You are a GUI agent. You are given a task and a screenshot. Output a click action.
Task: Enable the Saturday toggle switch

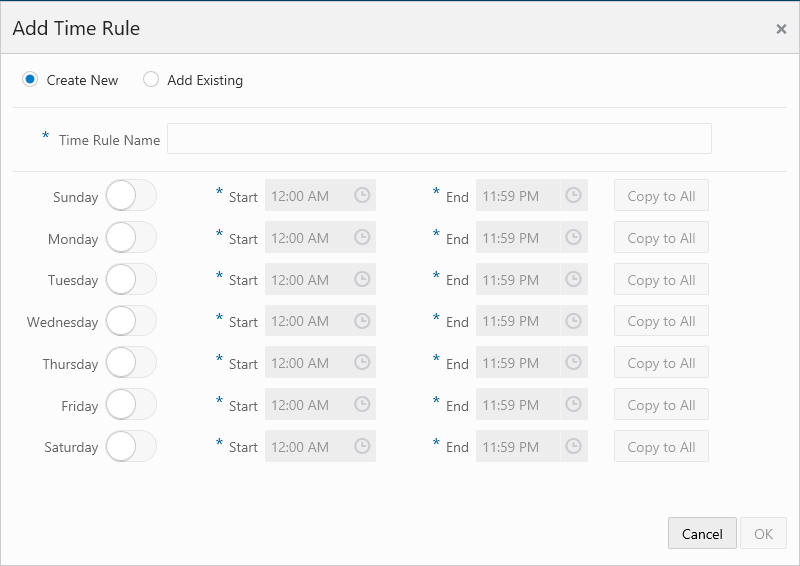131,446
